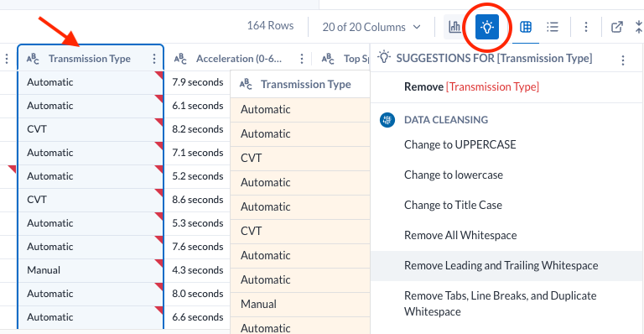Screen dimensions: 644x334
Task: Switch to list view icon
Action: pos(553,27)
